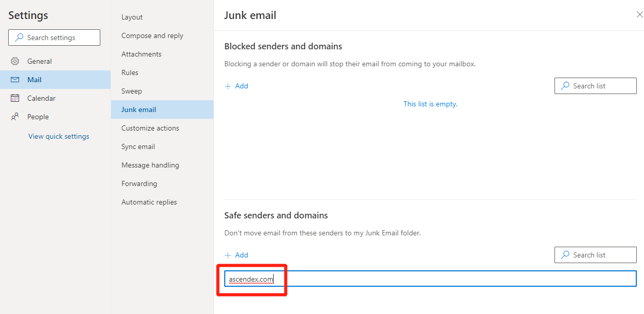Image resolution: width=644 pixels, height=314 pixels.
Task: Search the safe senders list
Action: (x=595, y=255)
